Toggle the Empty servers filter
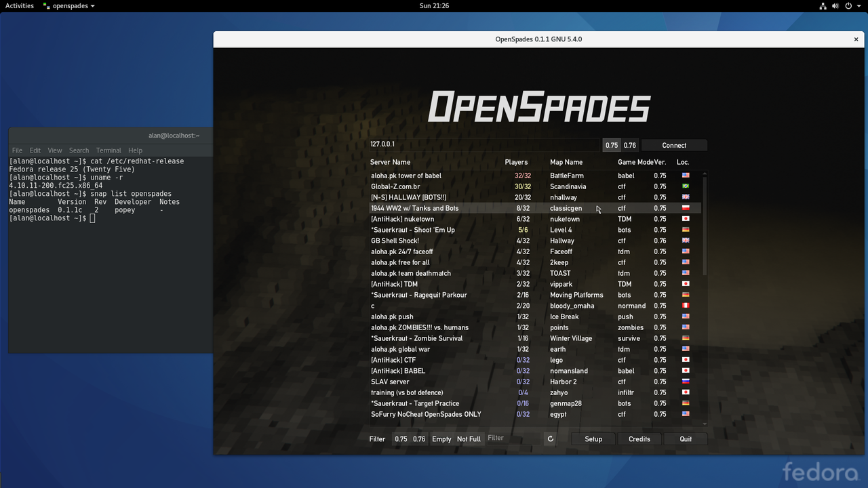Viewport: 868px width, 488px height. (x=441, y=439)
